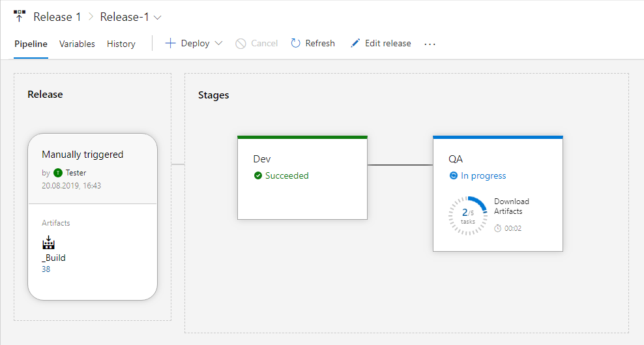Click the Refresh circular arrow icon
Image resolution: width=644 pixels, height=345 pixels.
click(x=296, y=43)
